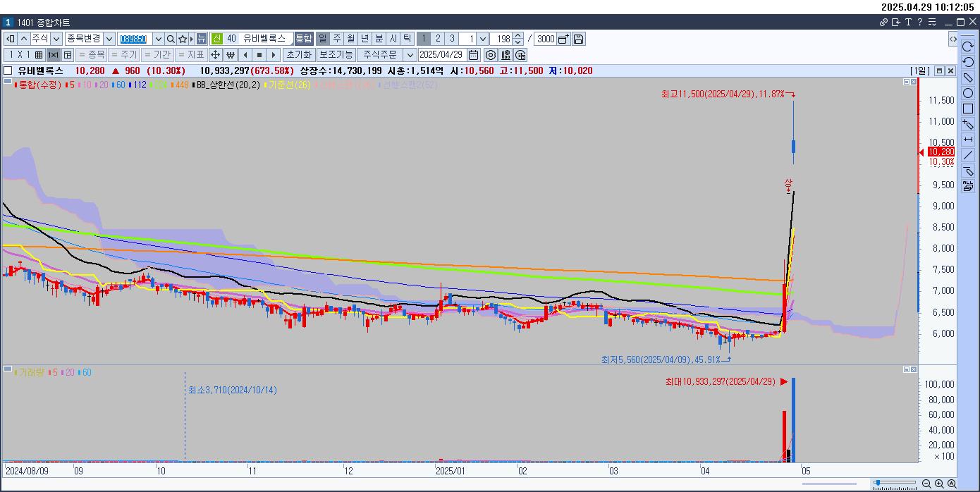Image resolution: width=980 pixels, height=492 pixels.
Task: Select the eraser tool in sidebar
Action: [968, 78]
